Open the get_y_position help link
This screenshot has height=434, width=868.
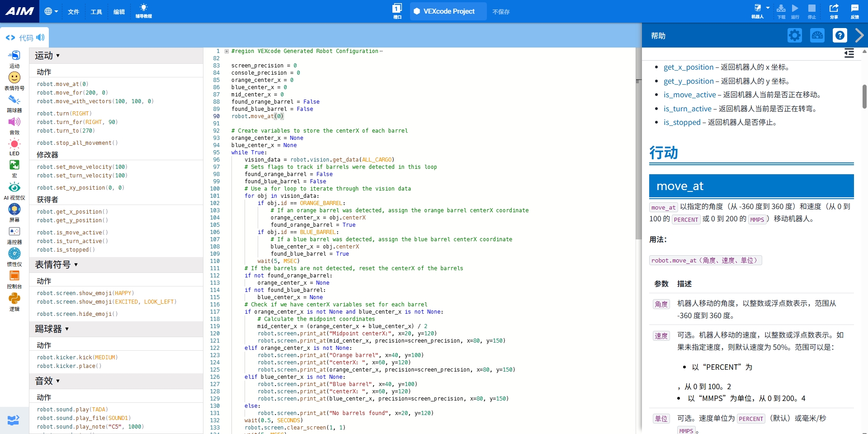(x=689, y=81)
